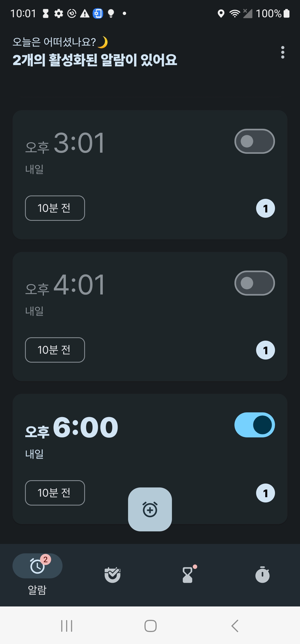Image resolution: width=300 pixels, height=644 pixels.
Task: Tap the 10분 전 button on 6:00 alarm
Action: pyautogui.click(x=55, y=493)
